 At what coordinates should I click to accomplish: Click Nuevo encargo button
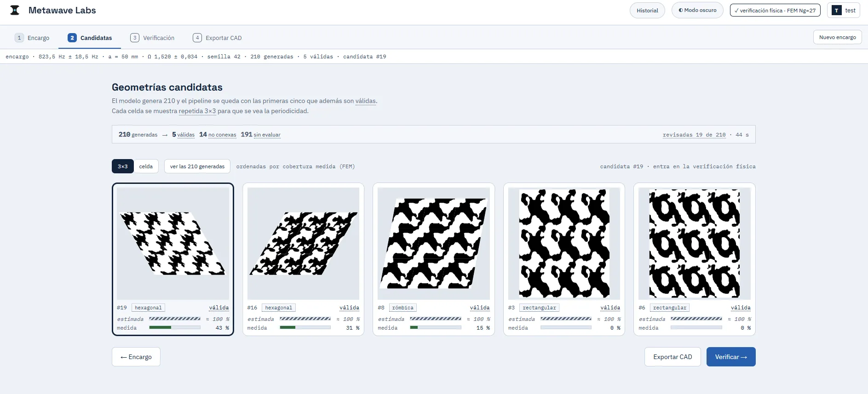click(837, 37)
